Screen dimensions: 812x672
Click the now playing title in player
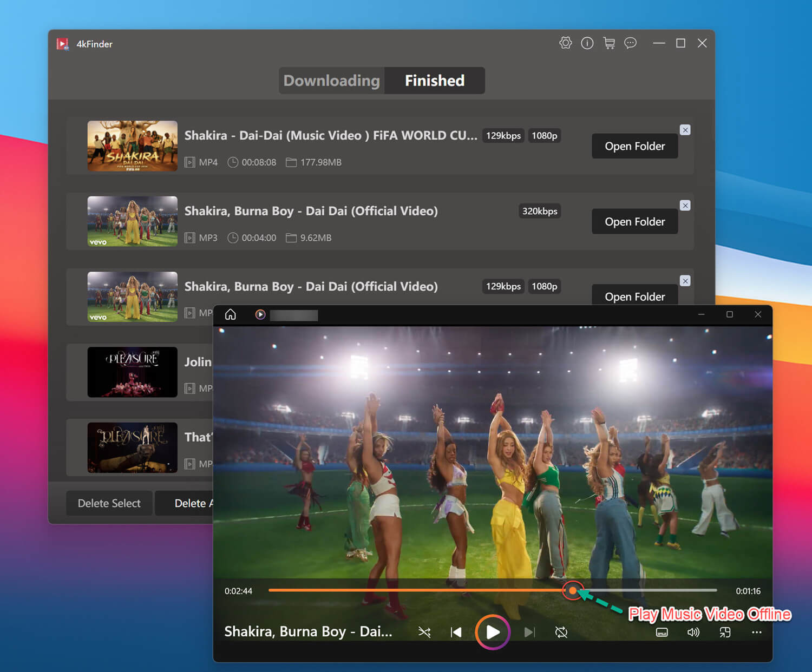tap(308, 631)
